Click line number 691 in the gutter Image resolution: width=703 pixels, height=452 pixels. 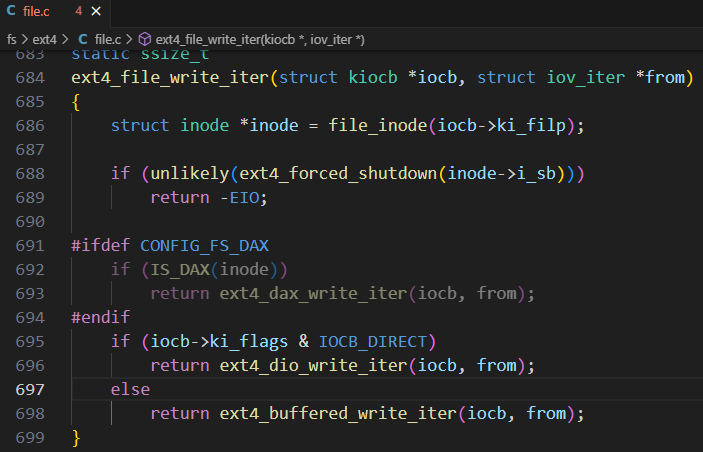pos(30,246)
